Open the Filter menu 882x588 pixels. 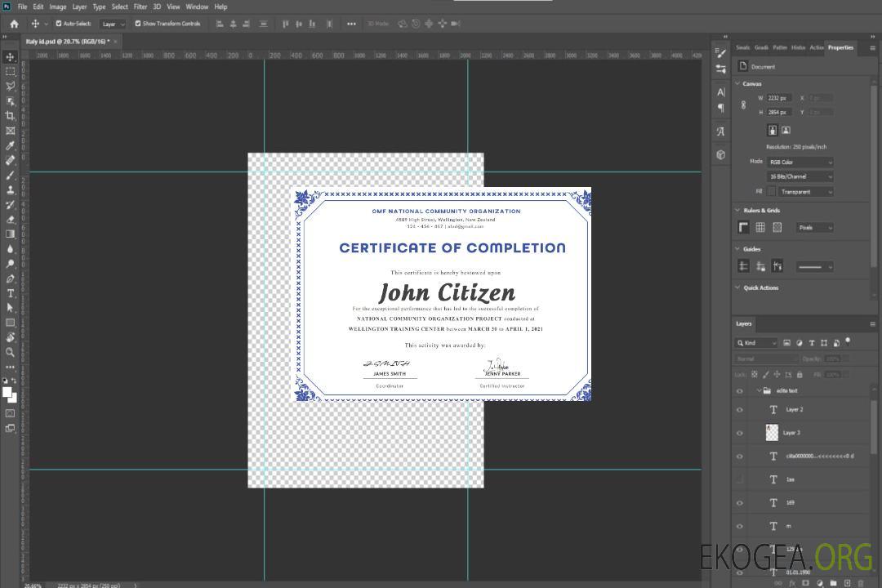140,7
